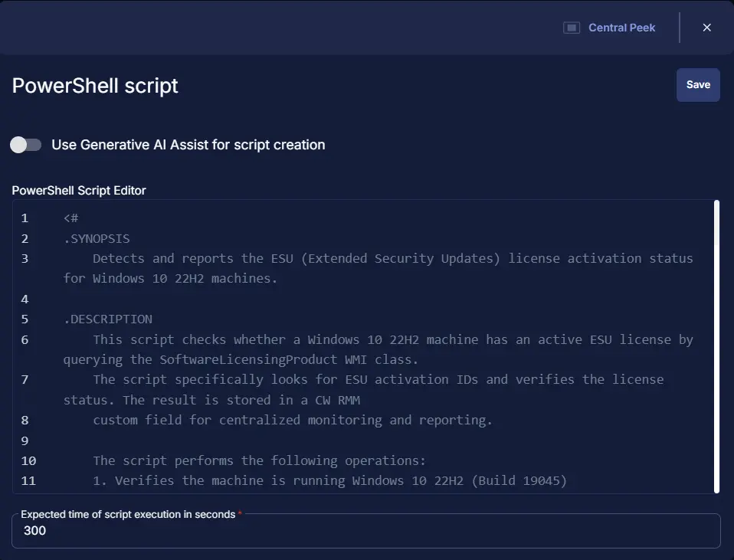Select the PowerShell Script Editor heading

(x=79, y=190)
